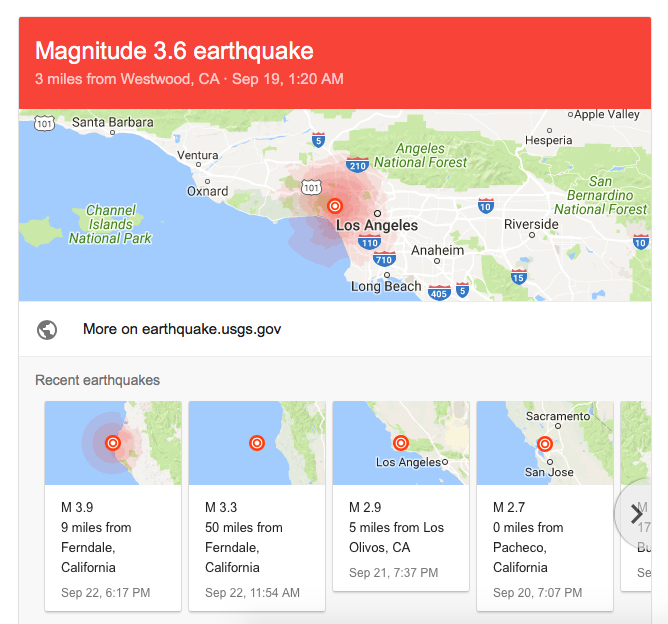
Task: Click the Santa Barbara label on the map
Action: point(112,123)
